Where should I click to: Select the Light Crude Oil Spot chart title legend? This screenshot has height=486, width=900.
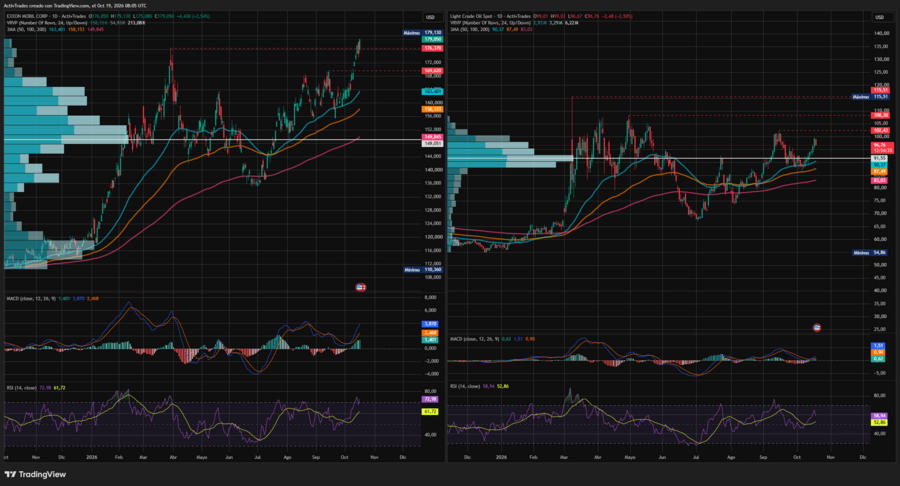pos(490,16)
